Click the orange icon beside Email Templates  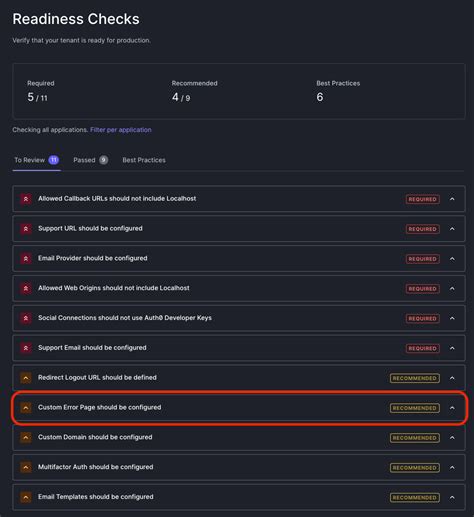pos(26,497)
